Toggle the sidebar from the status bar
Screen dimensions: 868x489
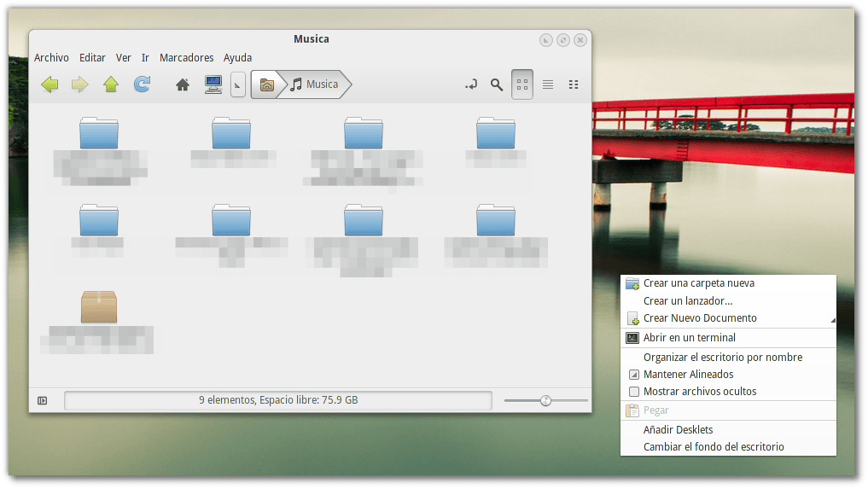[x=43, y=400]
